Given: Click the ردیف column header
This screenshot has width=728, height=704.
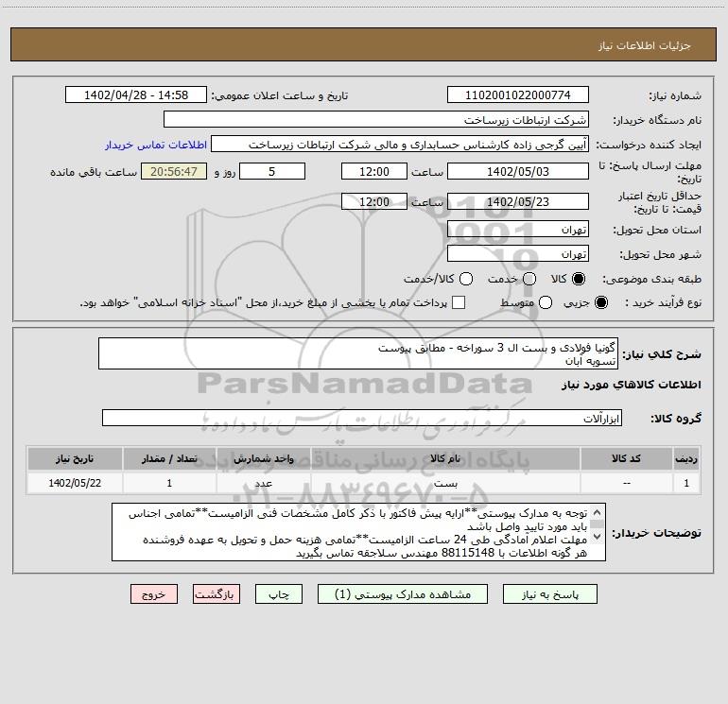Looking at the screenshot, I should [x=686, y=458].
